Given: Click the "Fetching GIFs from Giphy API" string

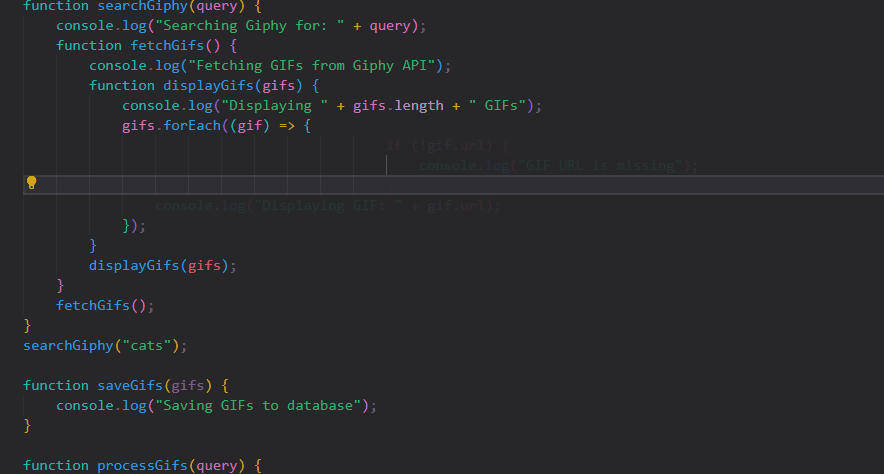Looking at the screenshot, I should [x=313, y=66].
